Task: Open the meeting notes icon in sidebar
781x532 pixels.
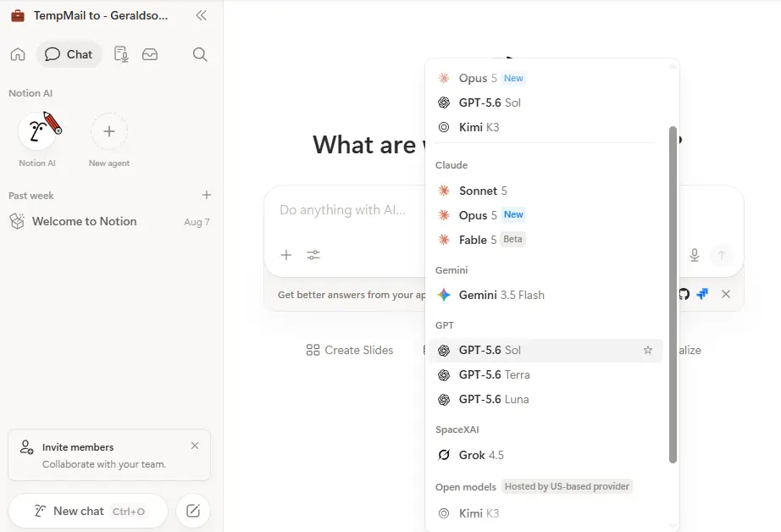Action: coord(121,54)
